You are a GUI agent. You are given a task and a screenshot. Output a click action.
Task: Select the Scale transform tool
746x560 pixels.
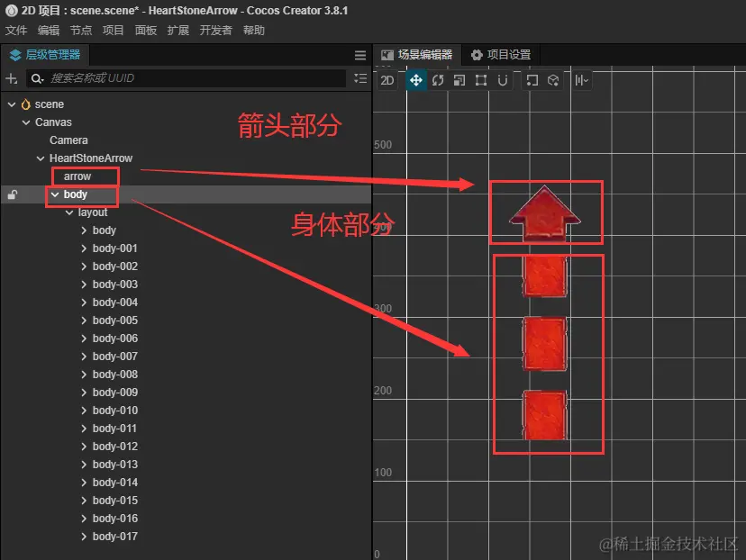(459, 80)
